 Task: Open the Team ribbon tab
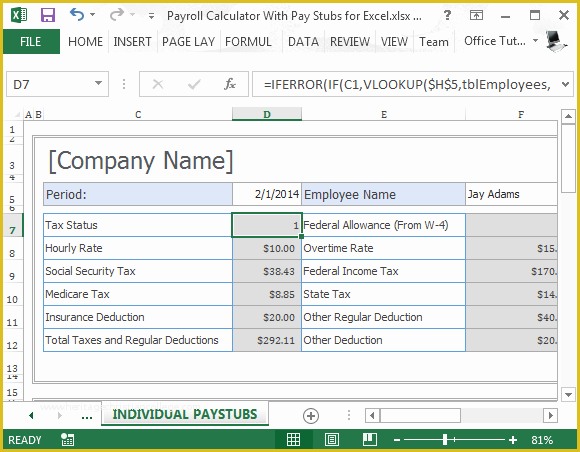pos(434,41)
